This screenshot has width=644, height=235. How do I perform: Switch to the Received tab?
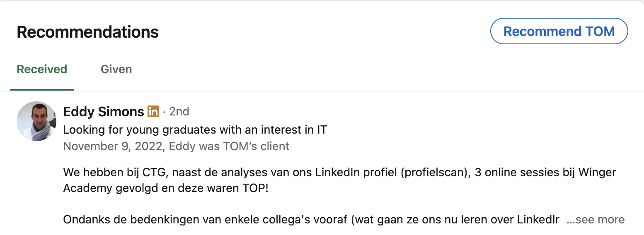(x=42, y=69)
